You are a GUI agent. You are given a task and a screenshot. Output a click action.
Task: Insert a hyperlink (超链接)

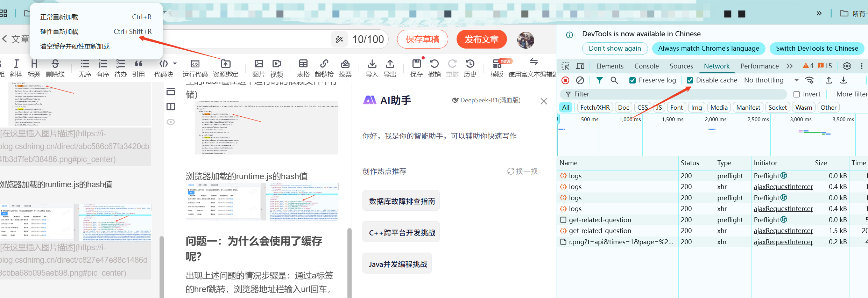coord(324,68)
